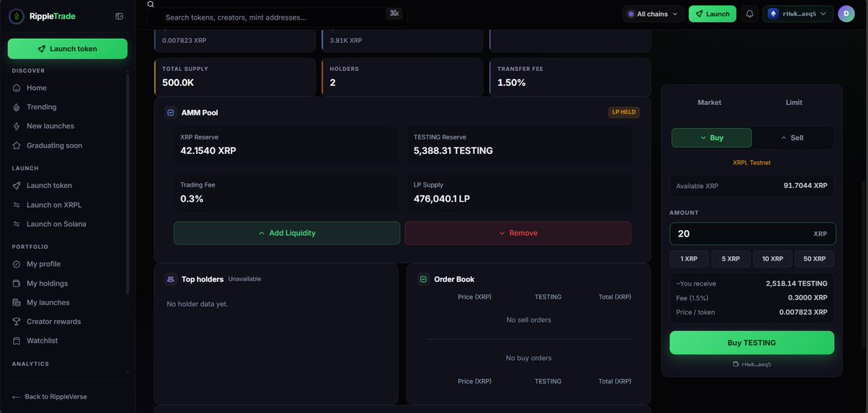
Task: Click the Launch on XRPL swap icon
Action: [x=17, y=205]
